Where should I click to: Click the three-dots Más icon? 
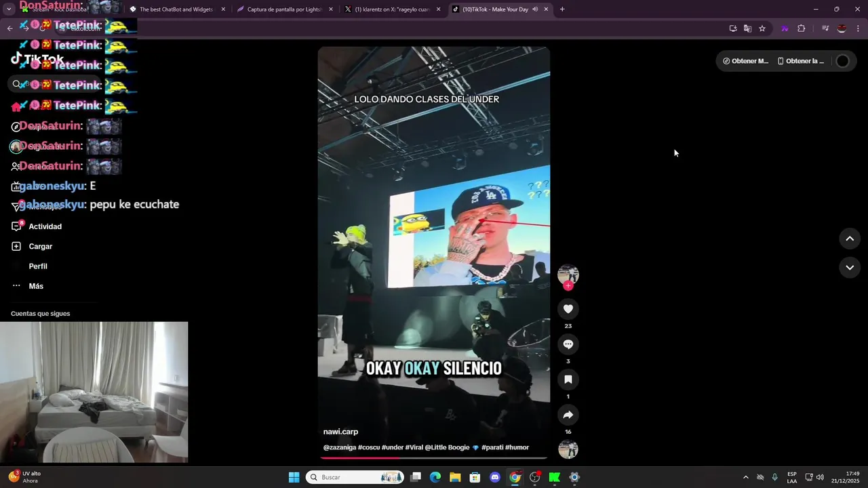click(x=16, y=286)
